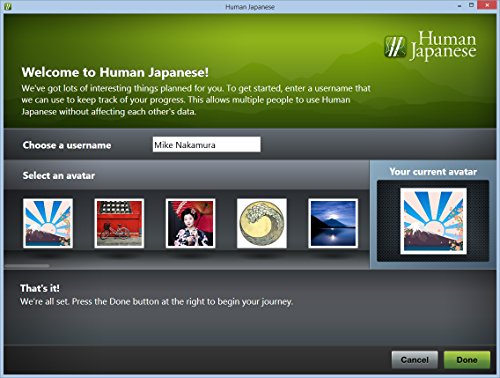Image resolution: width=500 pixels, height=378 pixels.
Task: Click the Done button to begin
Action: tap(467, 360)
